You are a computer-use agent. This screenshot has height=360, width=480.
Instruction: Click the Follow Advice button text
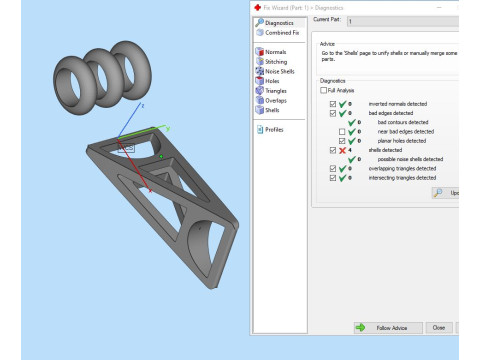click(392, 328)
